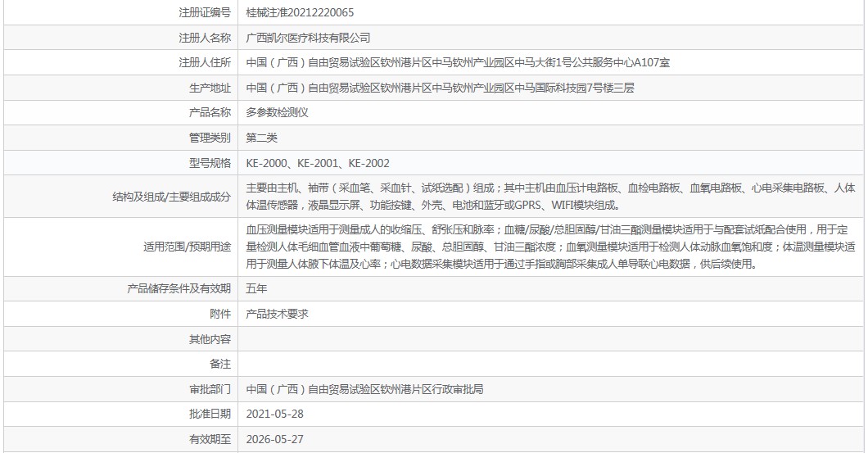Select the intended use text starting 血压测量模块
The width and height of the screenshot is (868, 453).
click(x=551, y=247)
